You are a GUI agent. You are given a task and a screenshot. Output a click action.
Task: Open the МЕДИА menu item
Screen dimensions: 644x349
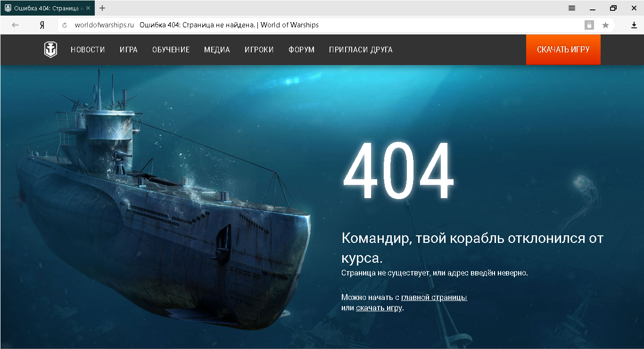point(217,50)
